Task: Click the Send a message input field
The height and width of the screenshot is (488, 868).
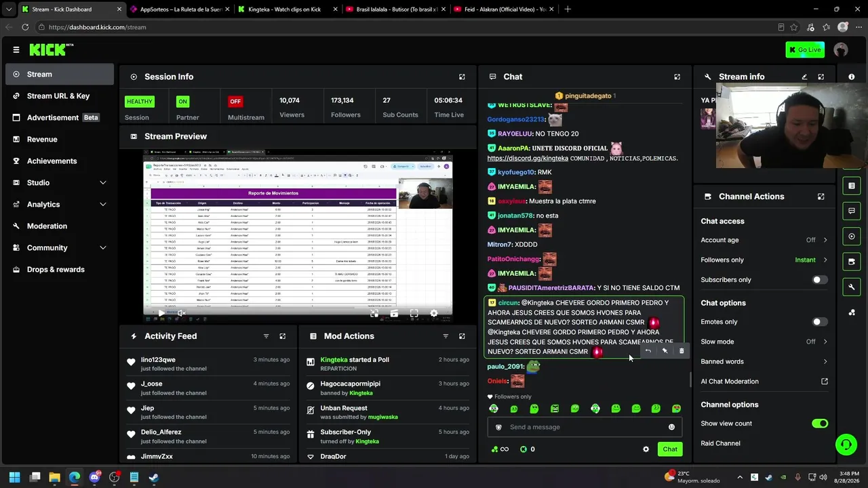Action: tap(585, 427)
